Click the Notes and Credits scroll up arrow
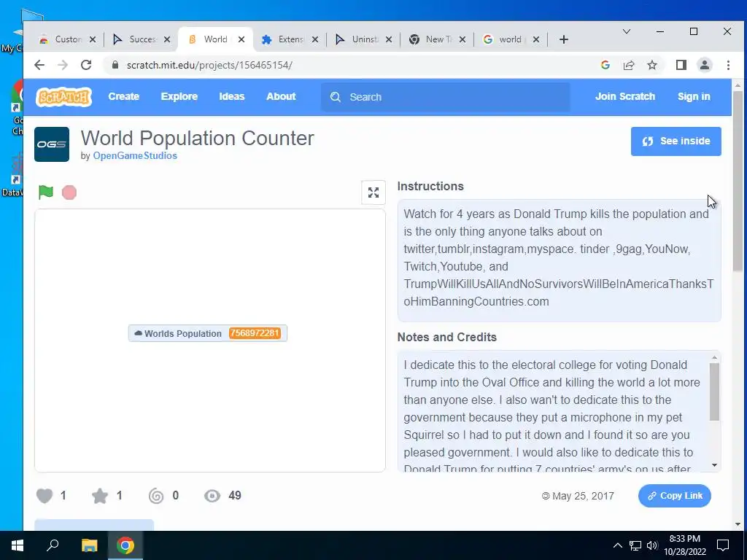This screenshot has height=560, width=747. [x=715, y=357]
